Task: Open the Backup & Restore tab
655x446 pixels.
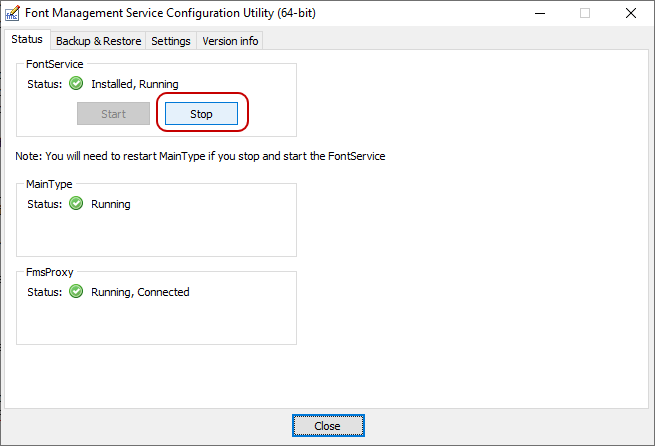Action: point(98,41)
